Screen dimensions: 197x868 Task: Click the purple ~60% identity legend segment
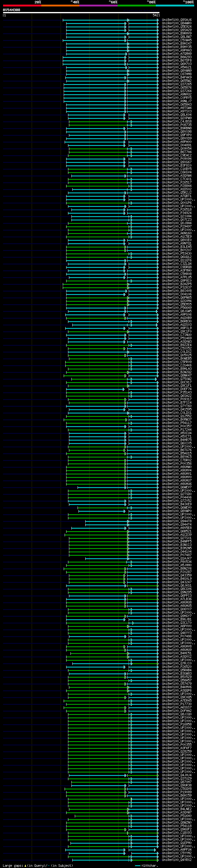coord(99,6)
